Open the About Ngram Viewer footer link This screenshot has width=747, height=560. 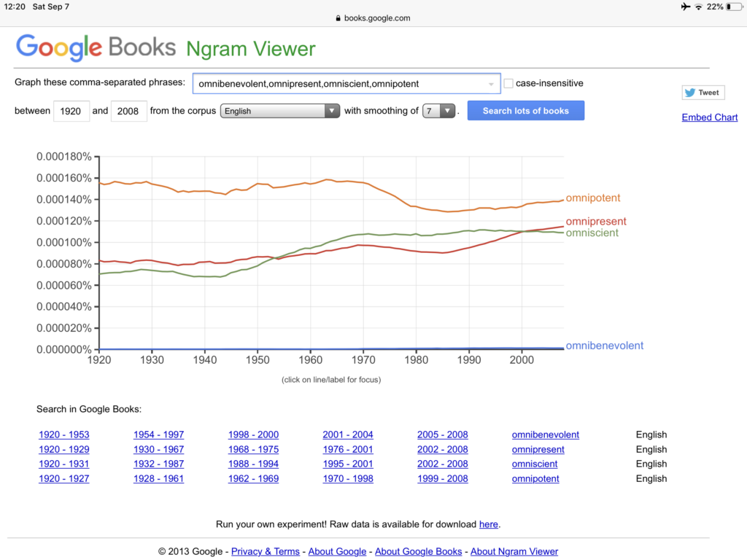[x=514, y=551]
